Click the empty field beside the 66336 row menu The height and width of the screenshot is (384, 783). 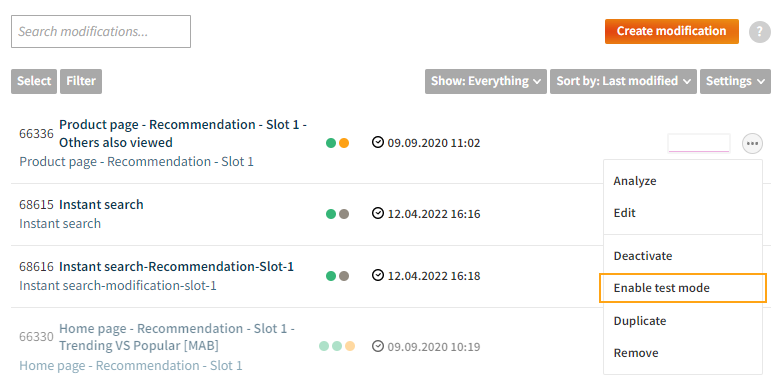point(699,143)
